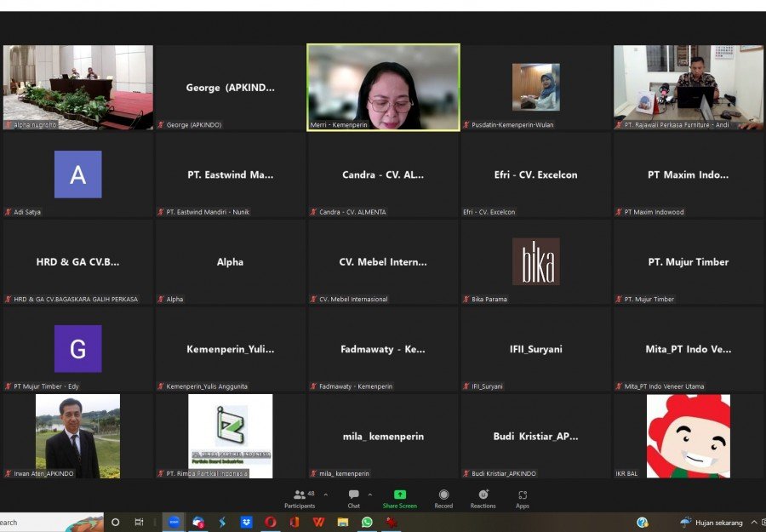
Task: Select Merri - Kemenperin's active speaker video
Action: tap(384, 88)
